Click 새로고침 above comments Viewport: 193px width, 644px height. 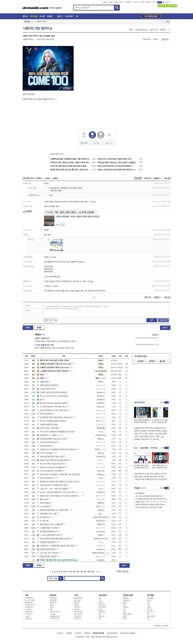pos(167,178)
